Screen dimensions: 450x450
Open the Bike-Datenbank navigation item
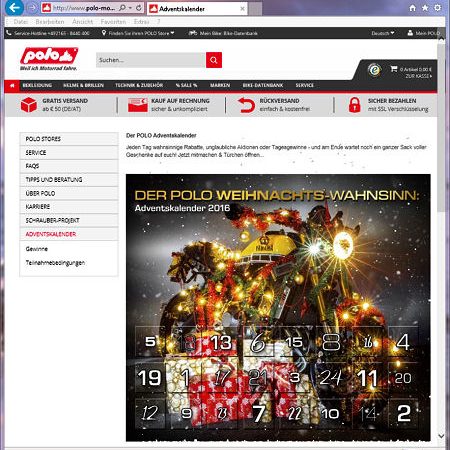263,85
